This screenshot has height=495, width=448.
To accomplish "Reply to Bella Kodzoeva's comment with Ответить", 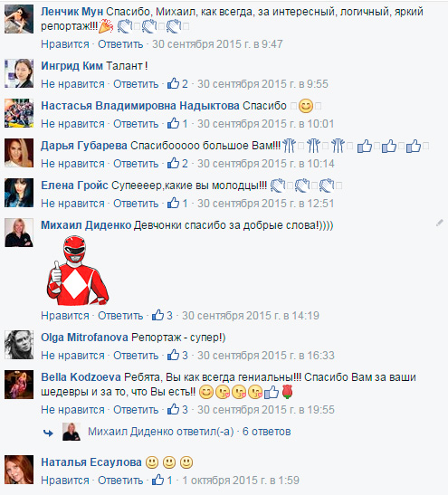I will click(x=136, y=409).
